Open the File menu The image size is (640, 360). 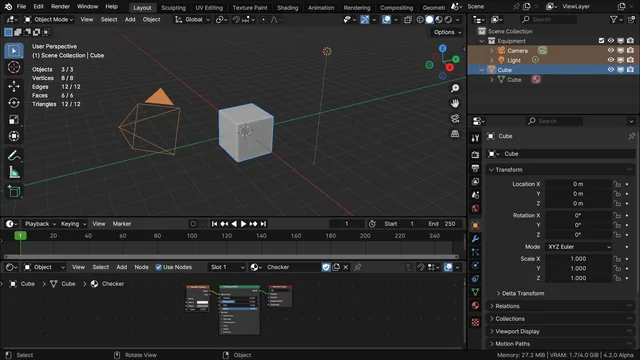pos(21,7)
